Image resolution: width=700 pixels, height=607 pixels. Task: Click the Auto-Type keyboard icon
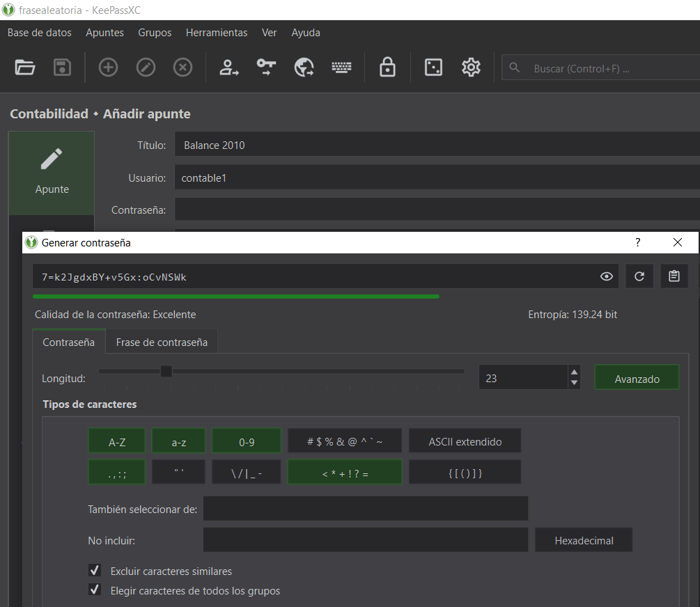[x=341, y=68]
